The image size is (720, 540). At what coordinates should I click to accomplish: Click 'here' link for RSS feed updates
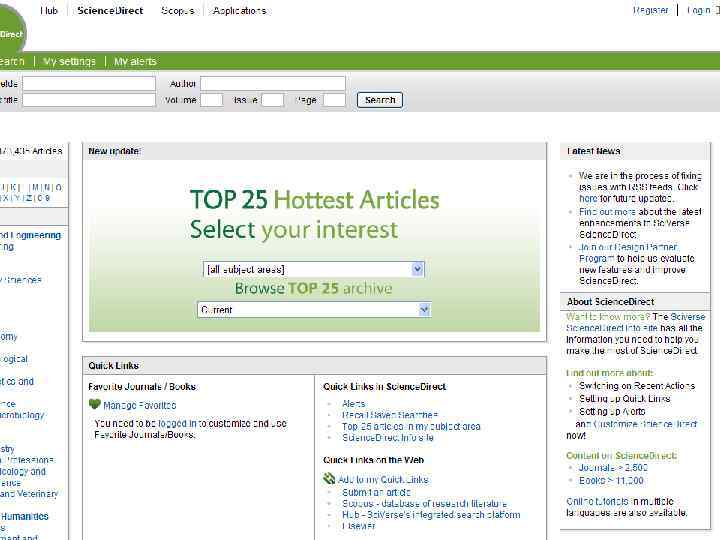[x=588, y=198]
